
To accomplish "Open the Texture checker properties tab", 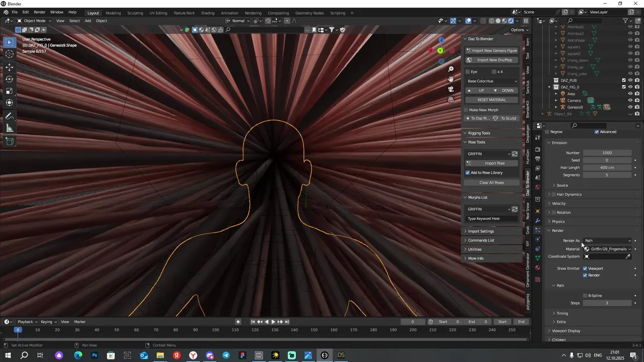I will [x=538, y=280].
